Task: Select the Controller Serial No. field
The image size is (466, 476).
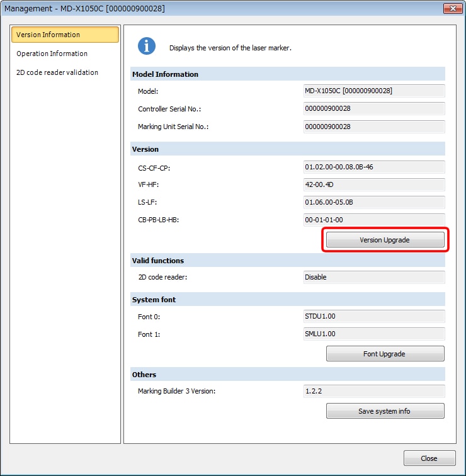Action: (373, 109)
